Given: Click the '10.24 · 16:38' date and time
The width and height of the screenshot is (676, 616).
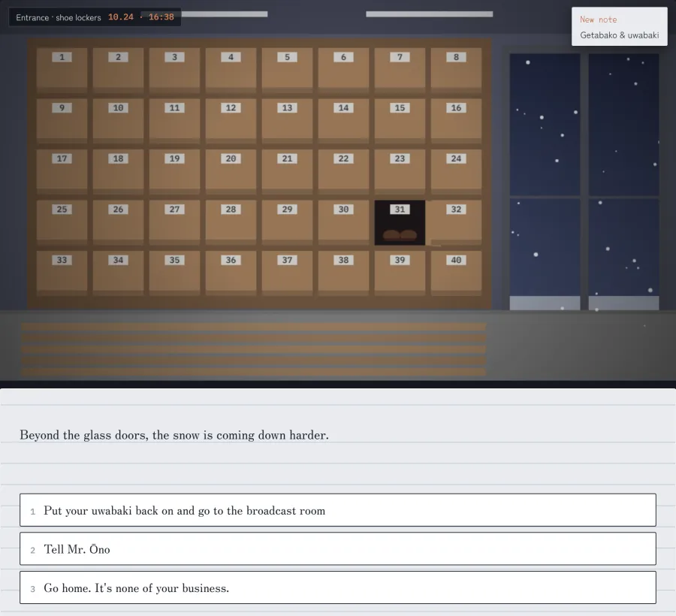Looking at the screenshot, I should (141, 17).
